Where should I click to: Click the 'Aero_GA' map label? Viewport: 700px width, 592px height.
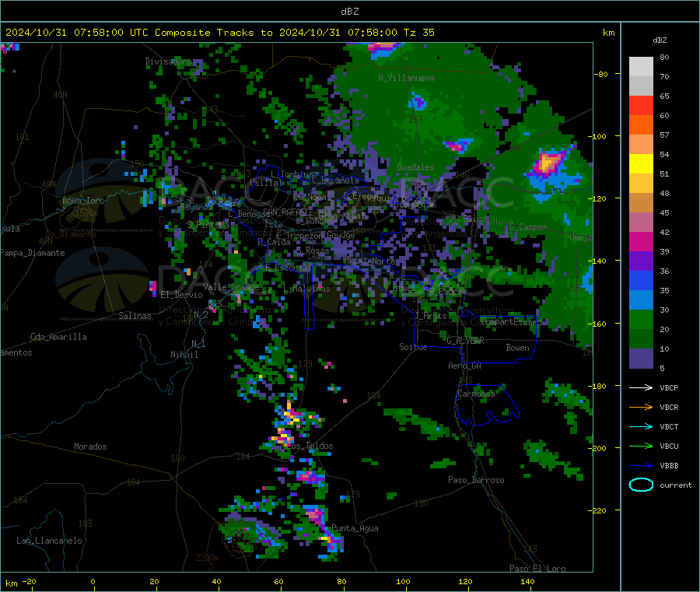(x=465, y=366)
